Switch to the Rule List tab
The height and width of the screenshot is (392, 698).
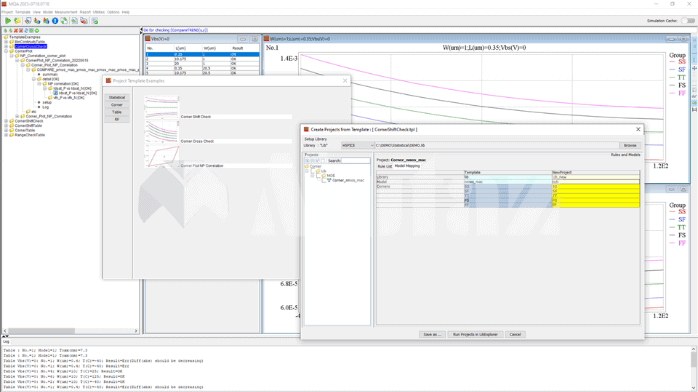(385, 166)
